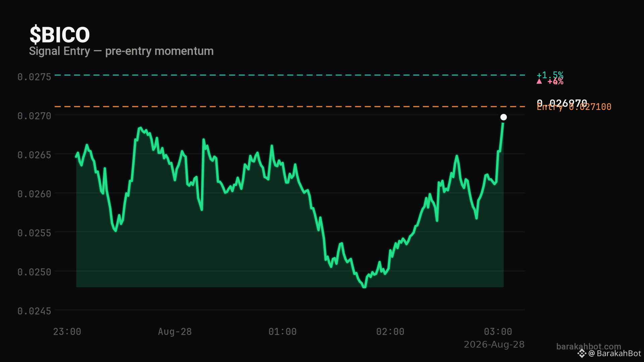Click the 0.0275 y-axis label
Screen dimensions: 644x362
(x=34, y=77)
